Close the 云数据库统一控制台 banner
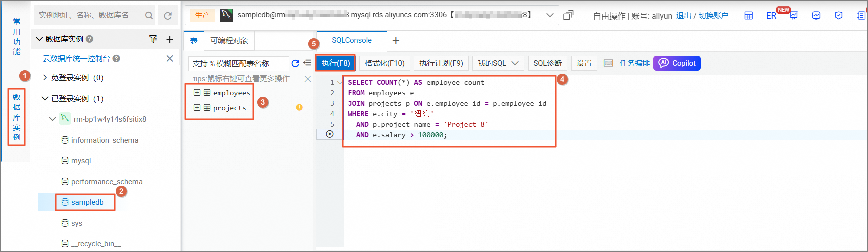The height and width of the screenshot is (252, 868). pos(170,58)
